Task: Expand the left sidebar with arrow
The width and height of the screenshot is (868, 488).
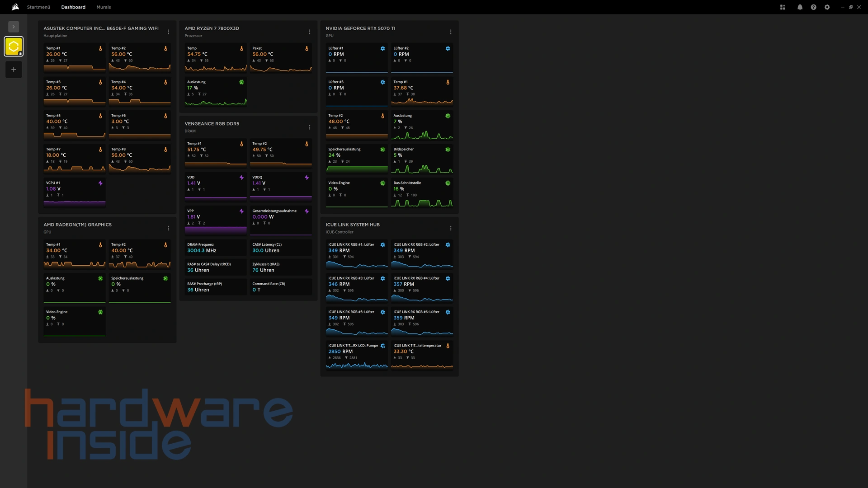Action: [14, 27]
